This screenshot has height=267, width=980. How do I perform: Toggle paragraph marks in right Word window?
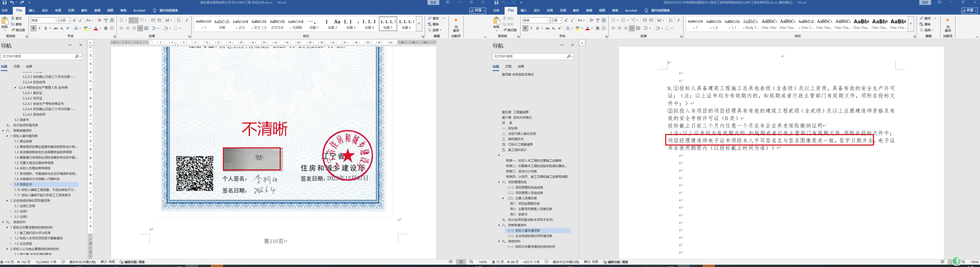click(678, 20)
